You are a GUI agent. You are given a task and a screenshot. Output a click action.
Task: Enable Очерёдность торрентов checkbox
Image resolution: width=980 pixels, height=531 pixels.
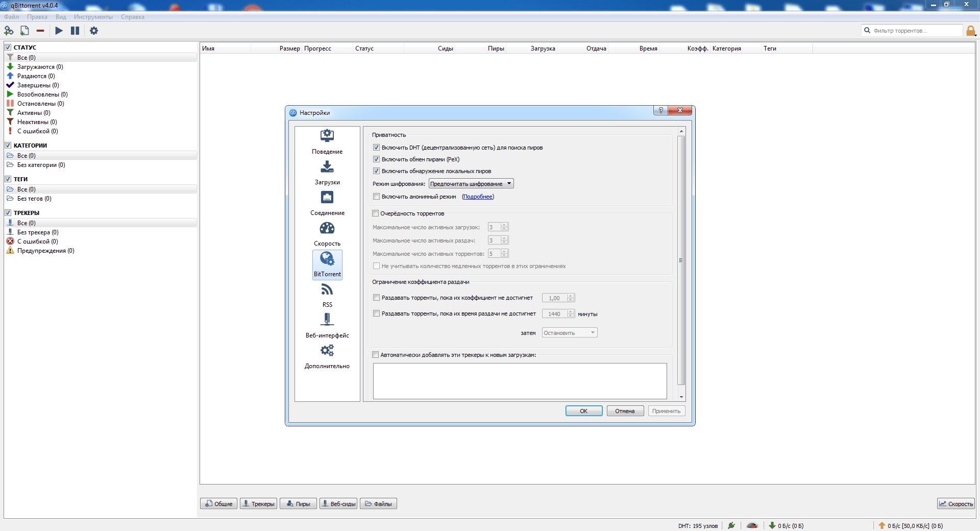[x=375, y=213]
